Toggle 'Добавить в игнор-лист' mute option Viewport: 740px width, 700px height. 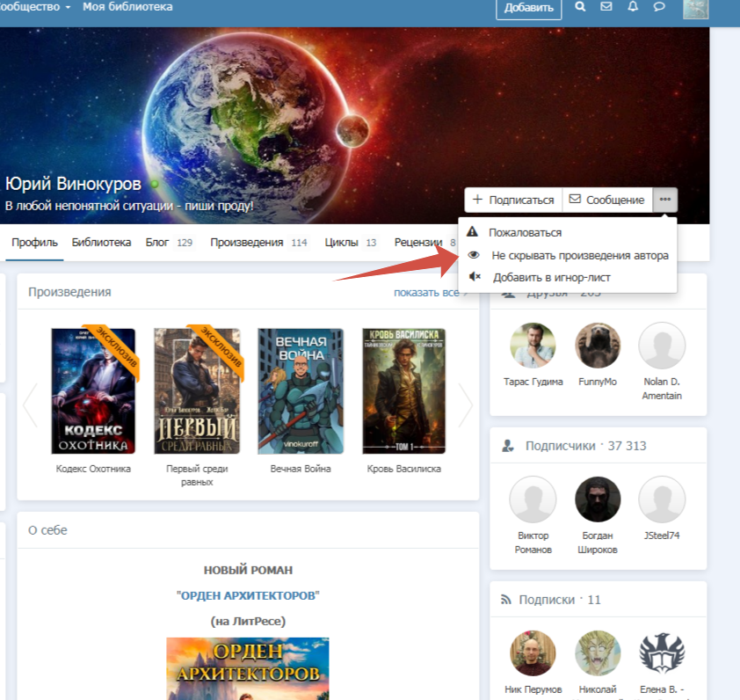pos(551,277)
